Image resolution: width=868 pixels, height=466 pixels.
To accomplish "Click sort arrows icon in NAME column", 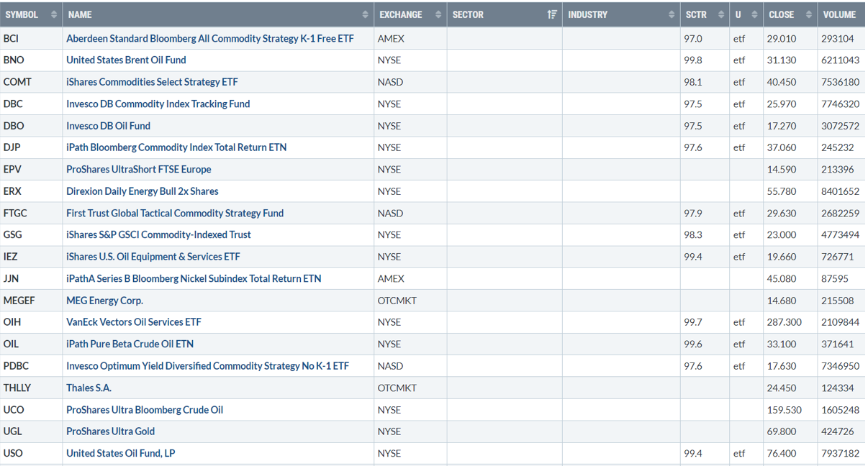I will click(366, 14).
